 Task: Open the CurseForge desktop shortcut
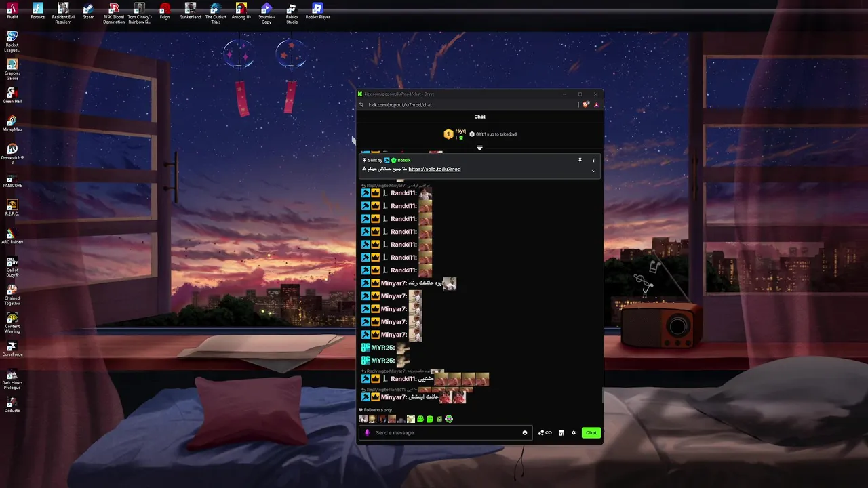12,349
